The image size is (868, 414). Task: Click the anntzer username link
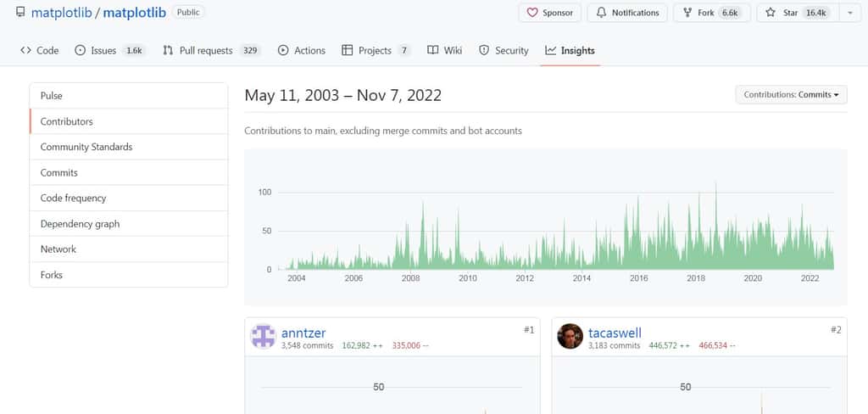coord(303,333)
